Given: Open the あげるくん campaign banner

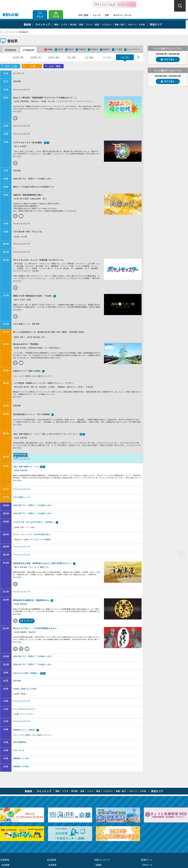Looking at the screenshot, I should (x=22, y=834).
